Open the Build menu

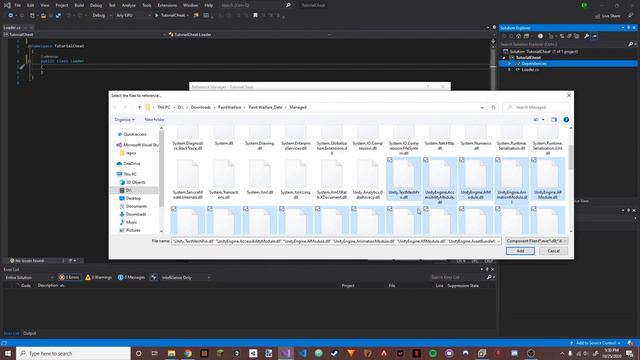[x=79, y=5]
